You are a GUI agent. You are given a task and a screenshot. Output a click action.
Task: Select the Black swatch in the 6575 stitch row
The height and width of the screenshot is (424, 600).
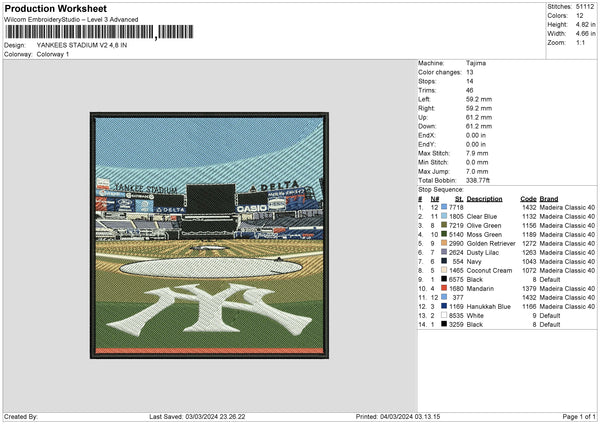point(444,279)
